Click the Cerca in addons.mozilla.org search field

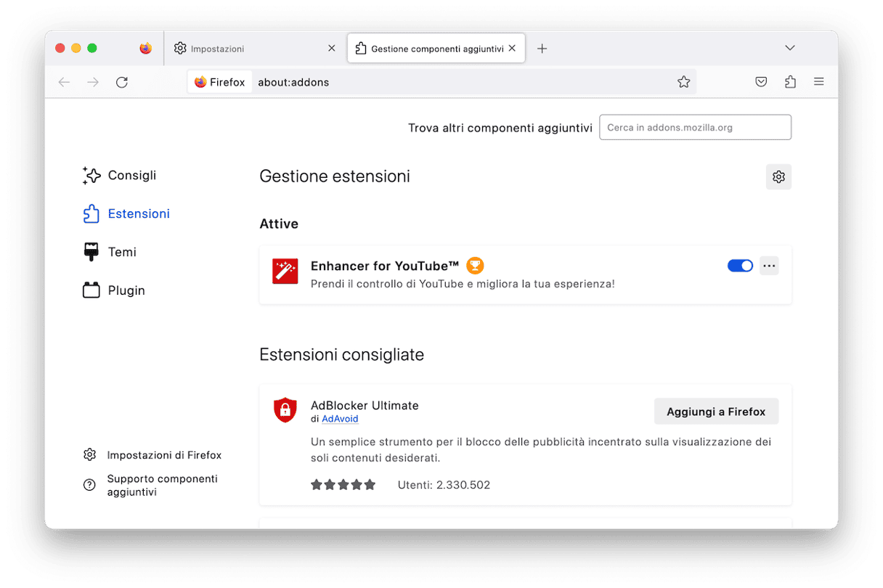[x=695, y=128]
